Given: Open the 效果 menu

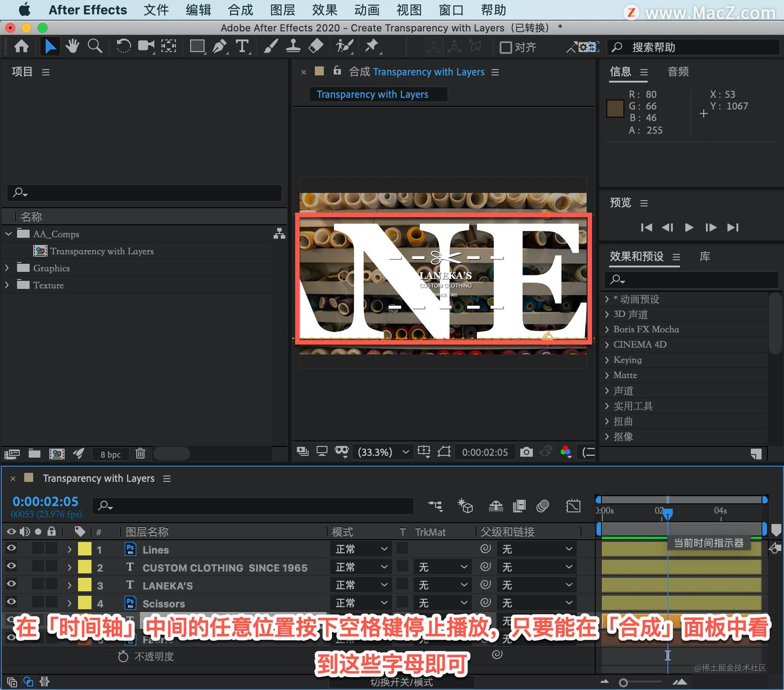Looking at the screenshot, I should 324,10.
